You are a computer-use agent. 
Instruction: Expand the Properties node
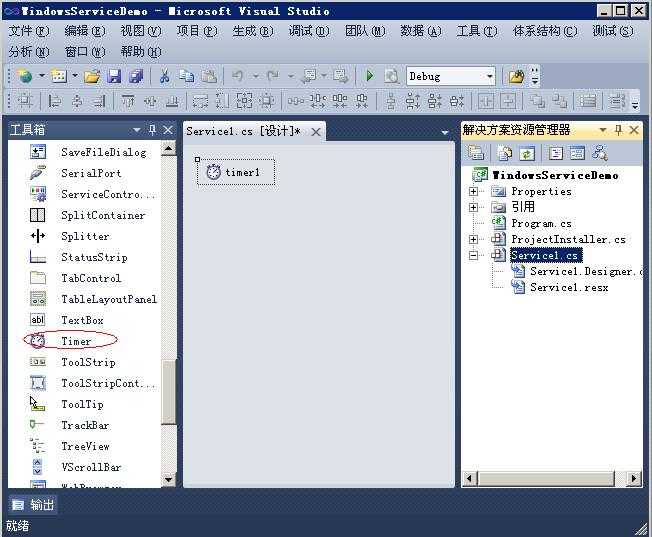tap(473, 191)
